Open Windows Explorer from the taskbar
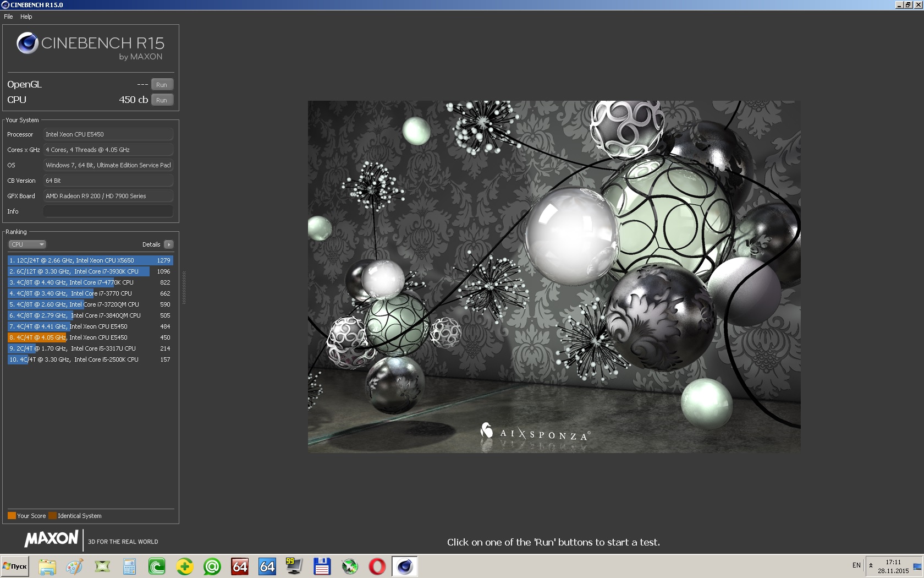 pyautogui.click(x=47, y=566)
